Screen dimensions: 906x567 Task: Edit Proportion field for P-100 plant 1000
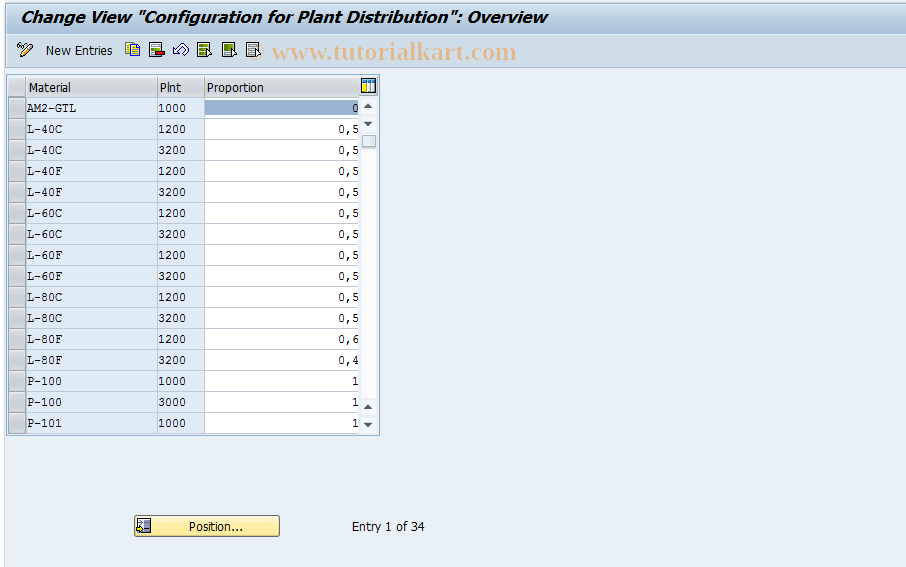(282, 381)
